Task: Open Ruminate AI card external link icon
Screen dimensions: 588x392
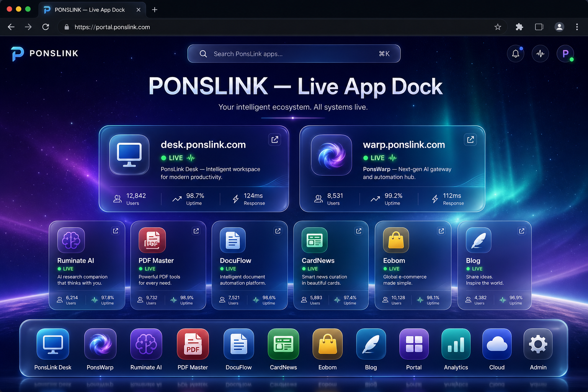Action: coord(116,231)
